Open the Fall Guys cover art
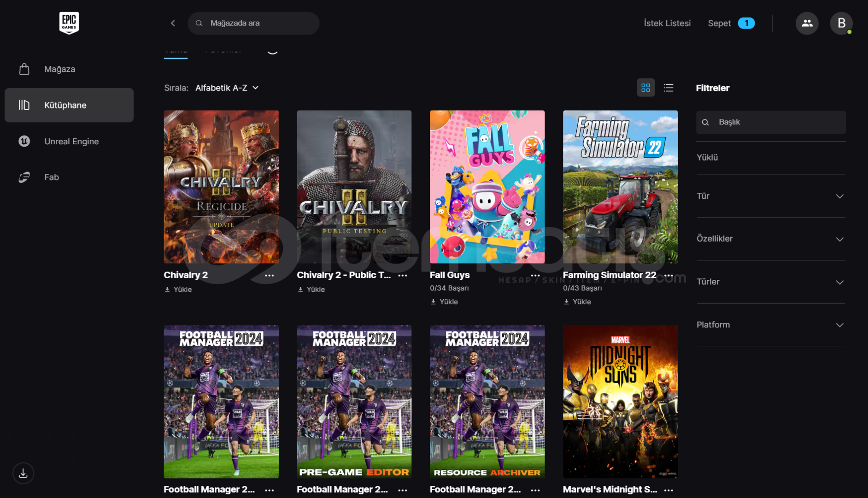Image resolution: width=868 pixels, height=498 pixels. tap(487, 187)
